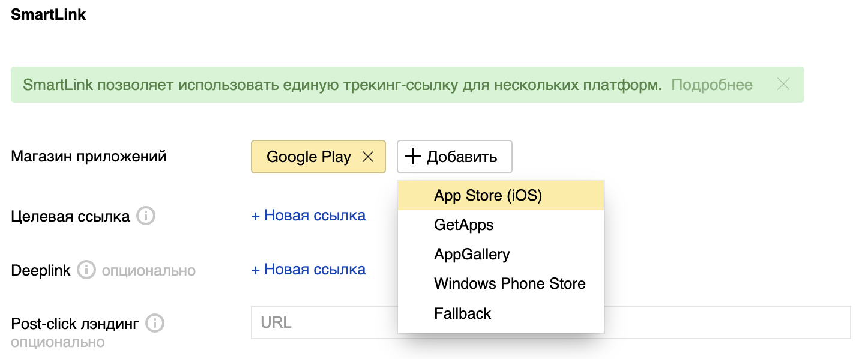This screenshot has width=868, height=359.
Task: Choose the Fallback option
Action: [462, 313]
